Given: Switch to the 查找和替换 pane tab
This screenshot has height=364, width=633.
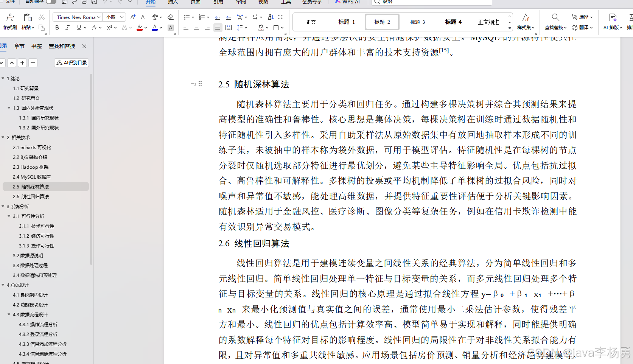Looking at the screenshot, I should [62, 46].
